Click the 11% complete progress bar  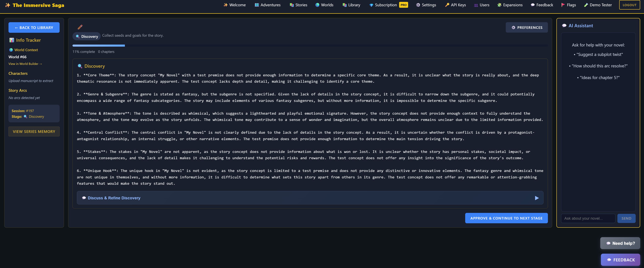click(x=98, y=46)
